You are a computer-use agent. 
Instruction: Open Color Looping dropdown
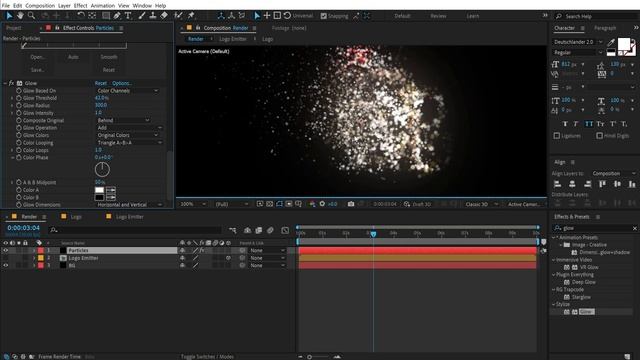129,142
